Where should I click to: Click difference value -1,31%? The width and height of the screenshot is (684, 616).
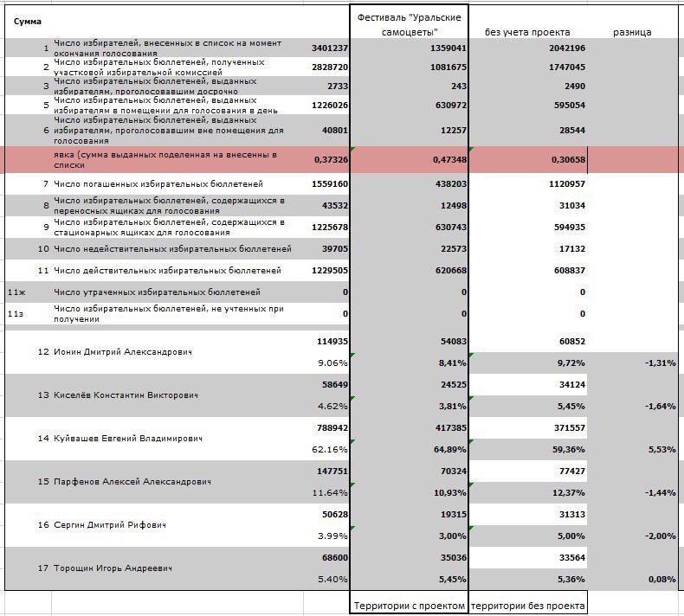pyautogui.click(x=661, y=363)
